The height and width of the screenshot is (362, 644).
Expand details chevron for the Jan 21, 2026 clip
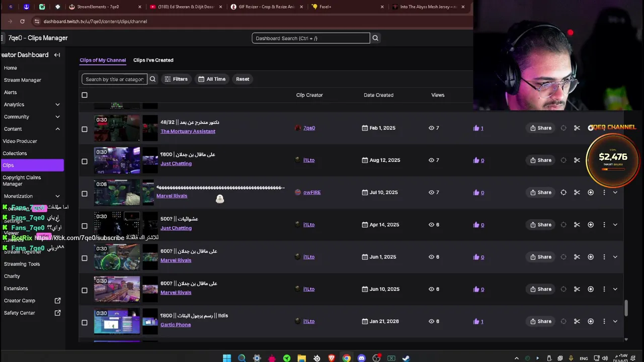[x=615, y=321]
